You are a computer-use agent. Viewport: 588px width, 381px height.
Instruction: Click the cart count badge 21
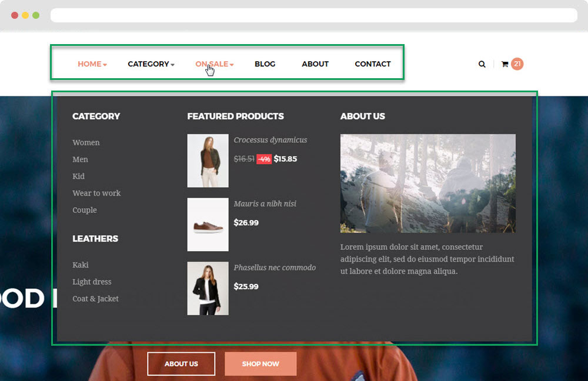517,63
